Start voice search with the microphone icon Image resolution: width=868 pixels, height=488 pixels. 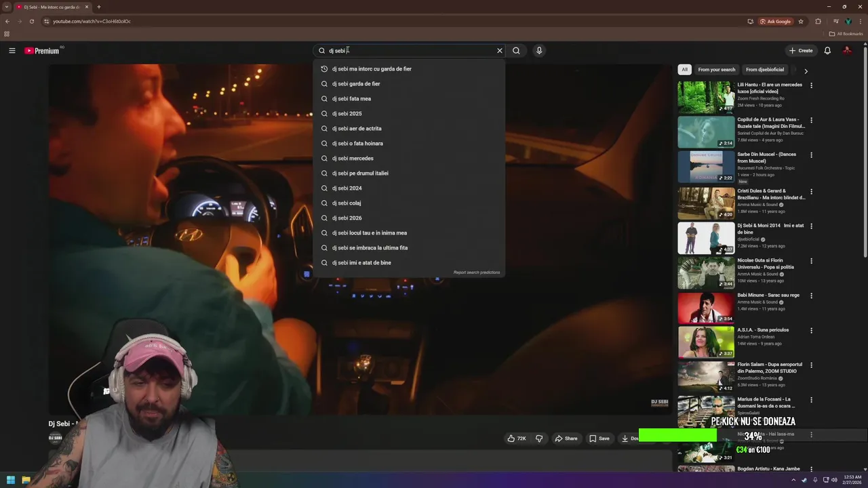[x=539, y=51]
